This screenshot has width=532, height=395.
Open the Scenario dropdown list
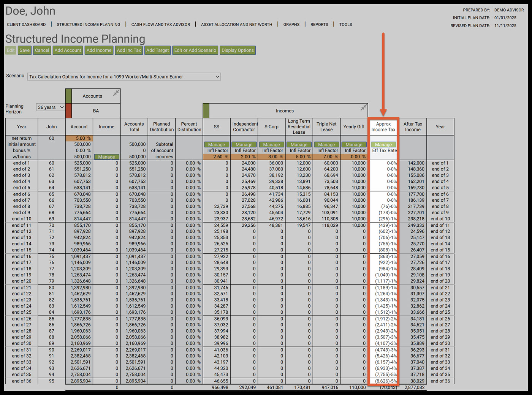124,77
